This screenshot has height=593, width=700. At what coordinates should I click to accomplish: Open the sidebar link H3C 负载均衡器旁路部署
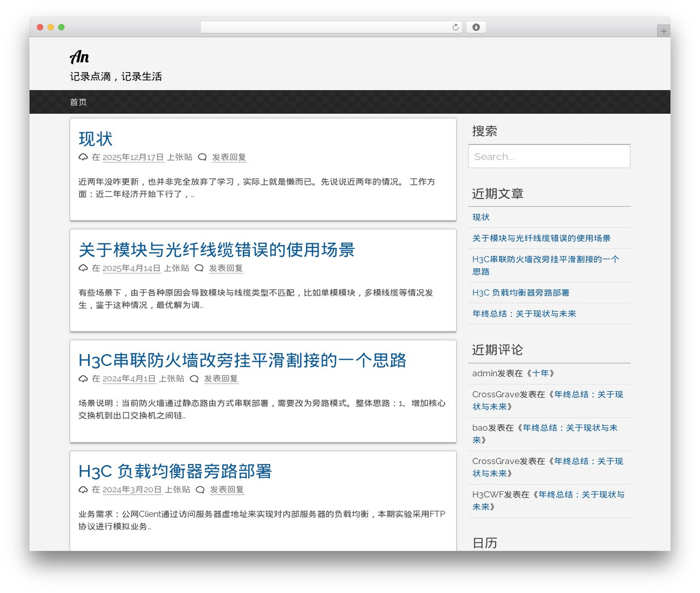(x=521, y=293)
